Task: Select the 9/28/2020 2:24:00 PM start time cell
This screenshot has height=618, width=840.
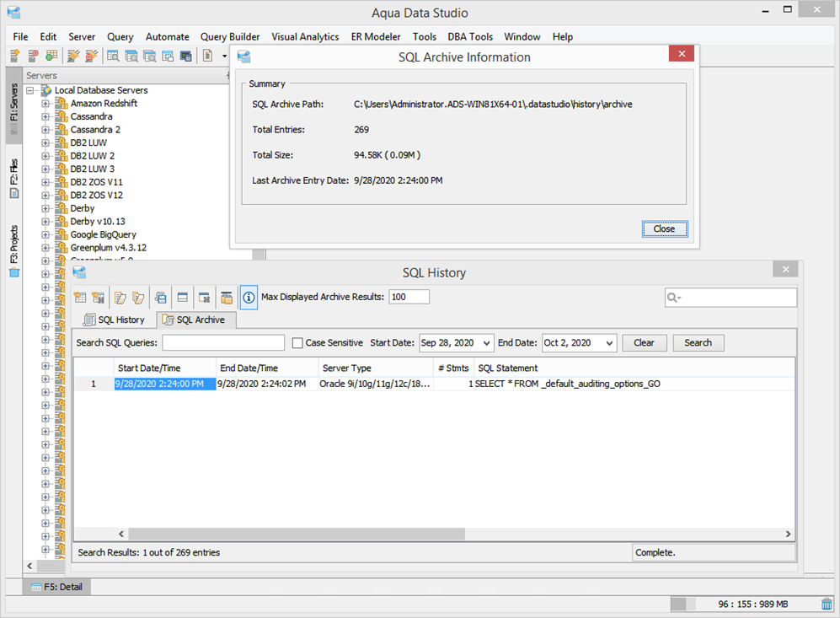Action: point(164,384)
